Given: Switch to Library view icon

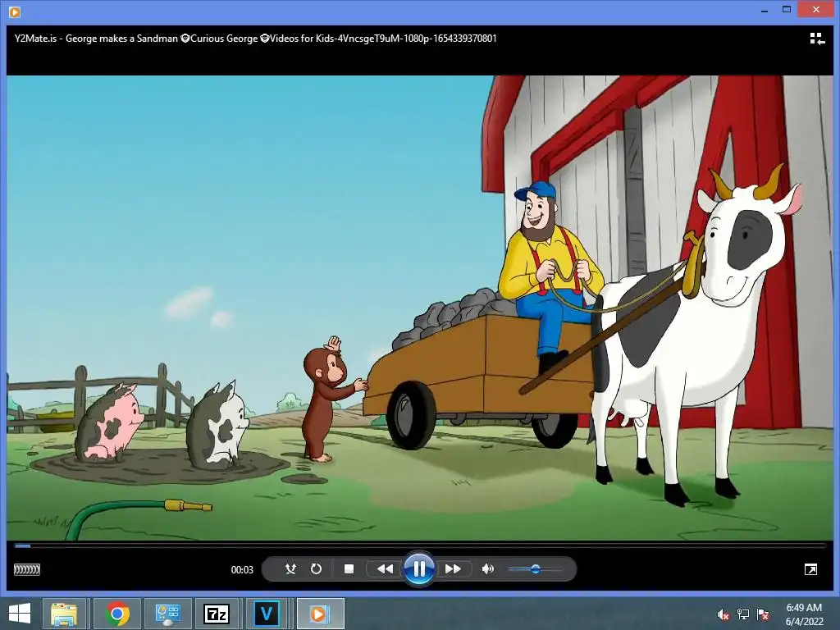Looking at the screenshot, I should (x=816, y=39).
